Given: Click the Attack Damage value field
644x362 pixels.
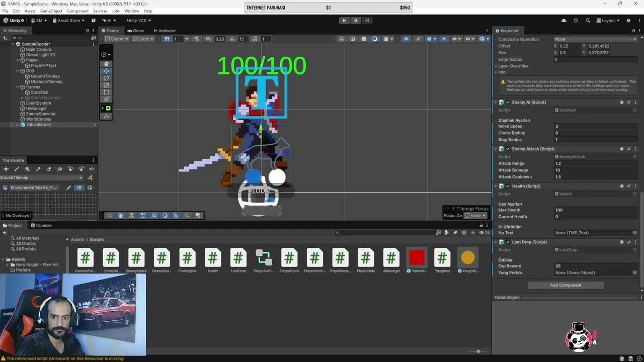Looking at the screenshot, I should tap(596, 170).
